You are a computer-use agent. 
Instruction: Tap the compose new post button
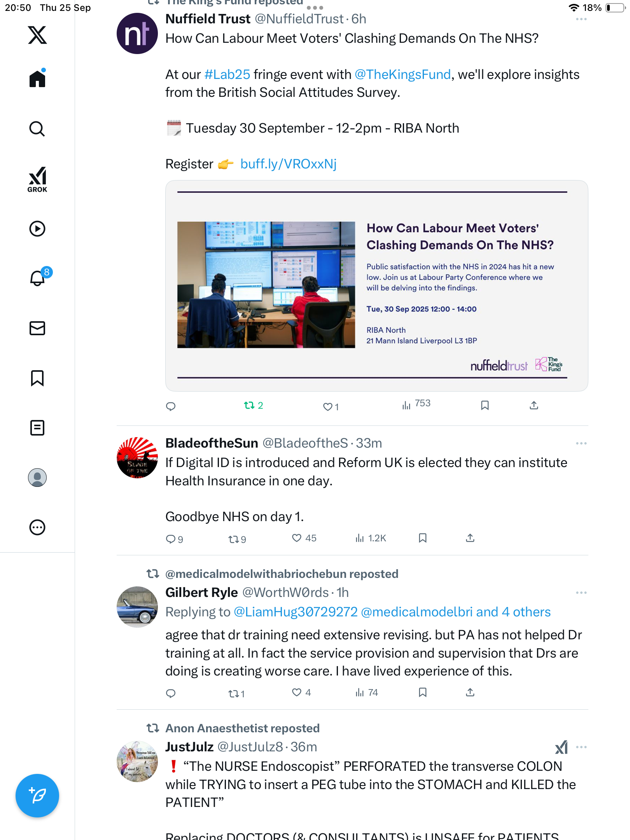37,795
